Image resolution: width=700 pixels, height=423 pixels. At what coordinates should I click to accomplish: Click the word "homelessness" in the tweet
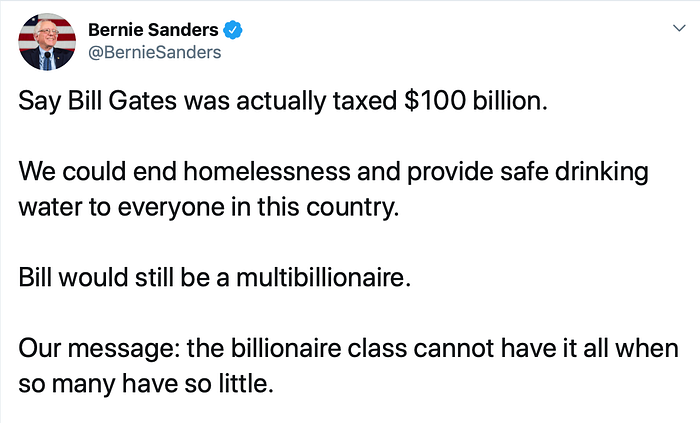tap(267, 171)
